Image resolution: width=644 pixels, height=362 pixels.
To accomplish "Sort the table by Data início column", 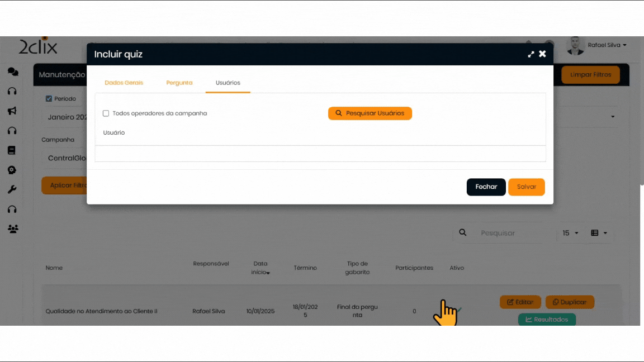I will 261,268.
